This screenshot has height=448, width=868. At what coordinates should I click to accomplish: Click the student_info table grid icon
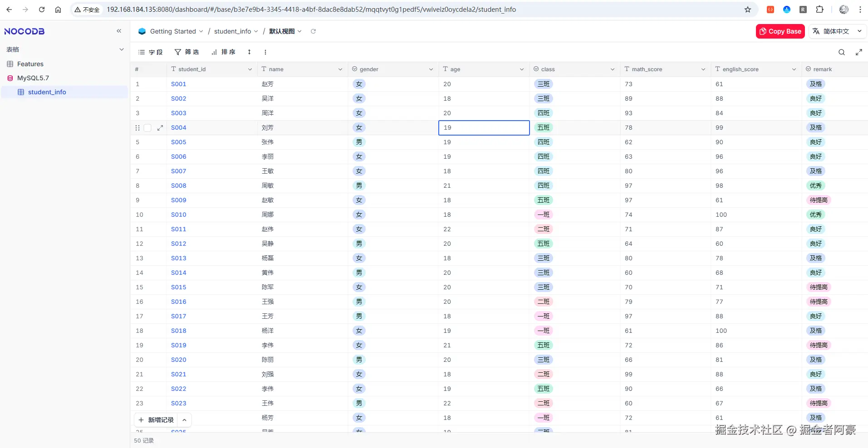click(x=21, y=92)
